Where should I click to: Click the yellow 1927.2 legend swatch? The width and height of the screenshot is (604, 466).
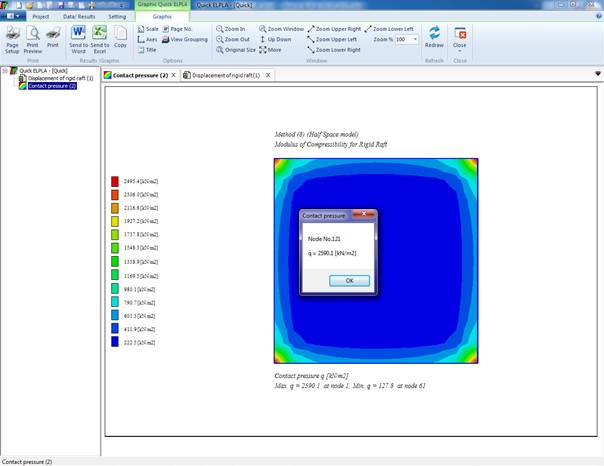click(x=115, y=221)
